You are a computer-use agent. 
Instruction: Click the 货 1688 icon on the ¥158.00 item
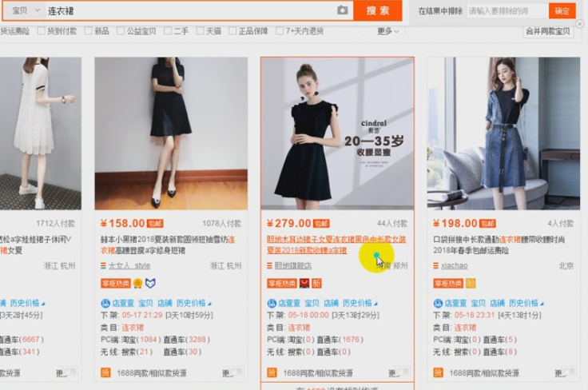point(105,372)
